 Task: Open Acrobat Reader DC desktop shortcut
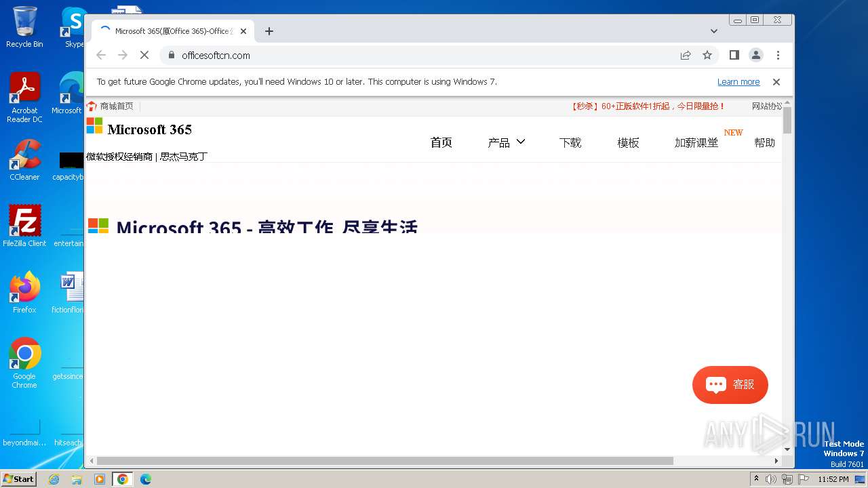click(24, 98)
